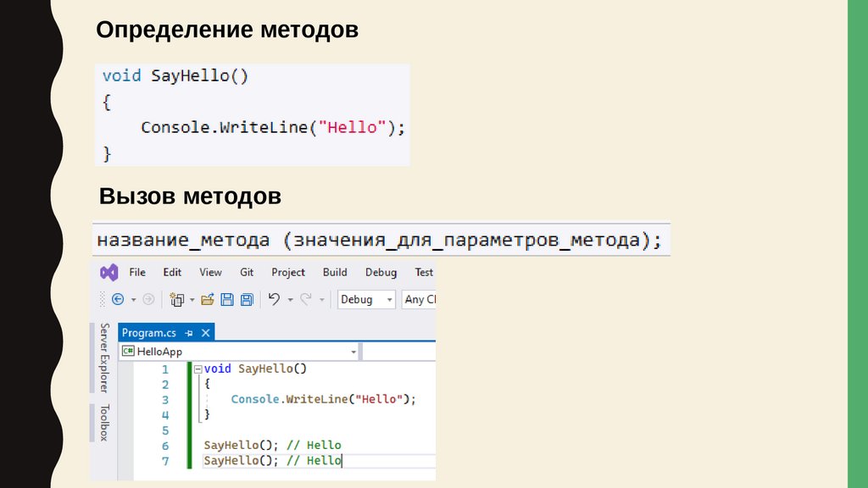Click the SayHello(); call on line 6
This screenshot has height=488, width=868.
(241, 446)
